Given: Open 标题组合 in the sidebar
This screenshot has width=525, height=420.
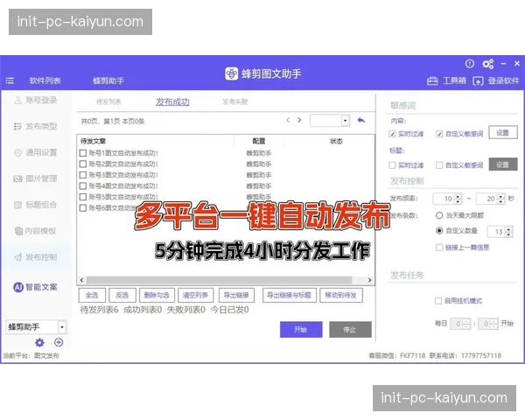Looking at the screenshot, I should [x=36, y=205].
